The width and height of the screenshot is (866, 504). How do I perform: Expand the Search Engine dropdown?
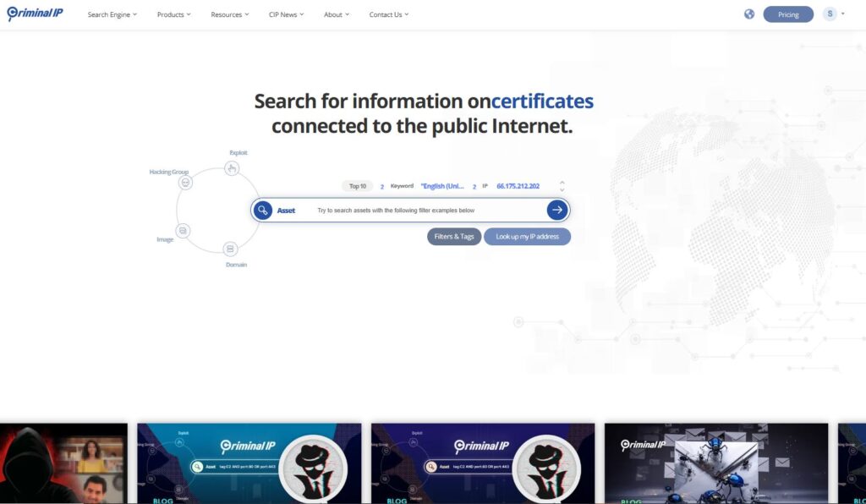111,14
